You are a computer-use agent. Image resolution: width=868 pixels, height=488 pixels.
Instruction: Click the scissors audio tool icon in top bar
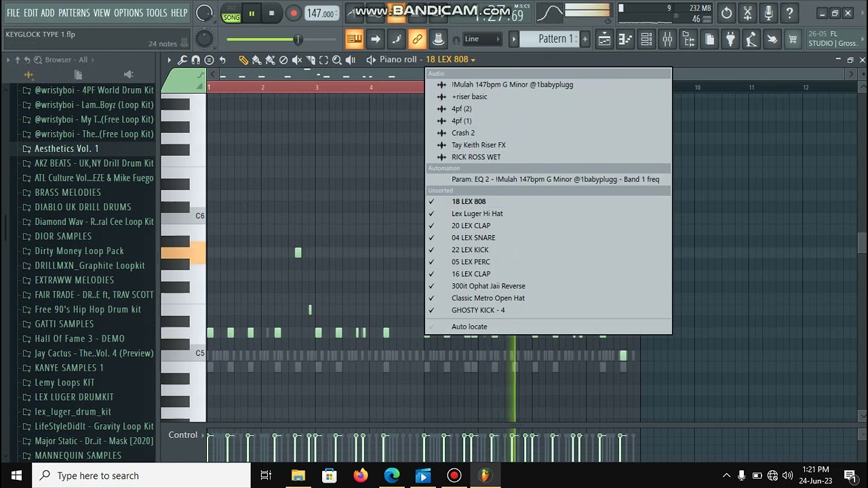click(747, 13)
